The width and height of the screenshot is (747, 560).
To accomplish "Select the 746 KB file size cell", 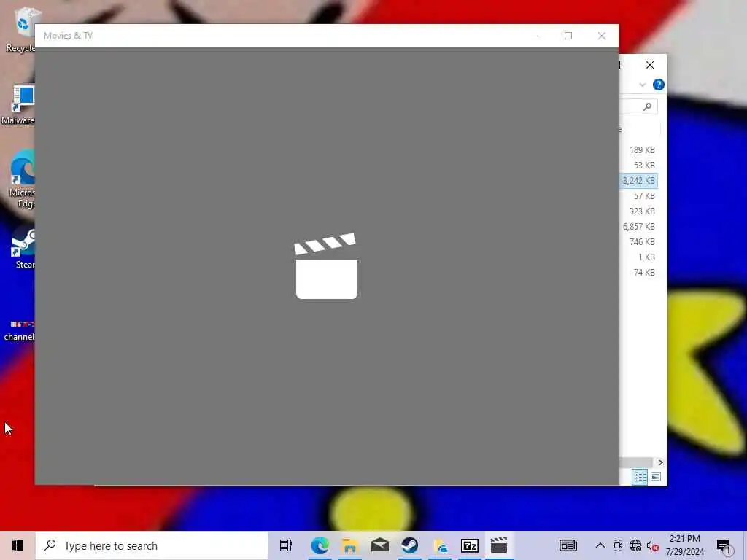I will point(642,241).
